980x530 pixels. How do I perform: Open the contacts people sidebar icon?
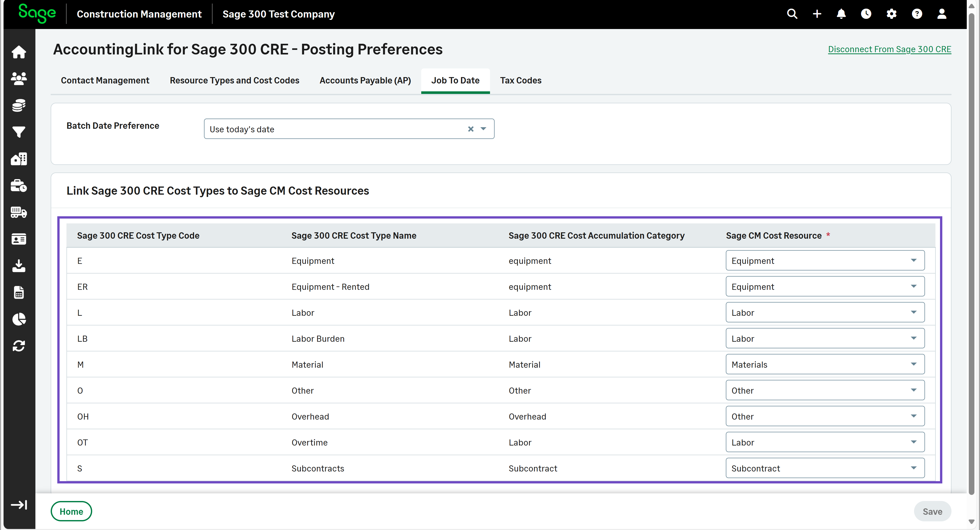(x=19, y=78)
